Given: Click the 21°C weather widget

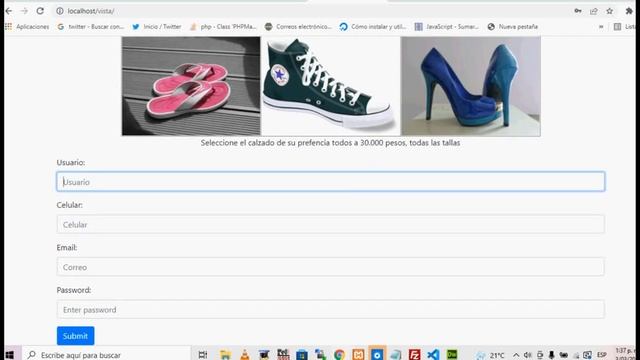Looking at the screenshot, I should pyautogui.click(x=490, y=355).
